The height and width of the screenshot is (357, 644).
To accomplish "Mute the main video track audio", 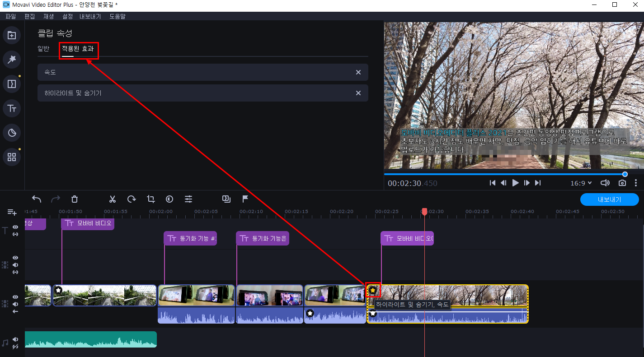I will 15,304.
